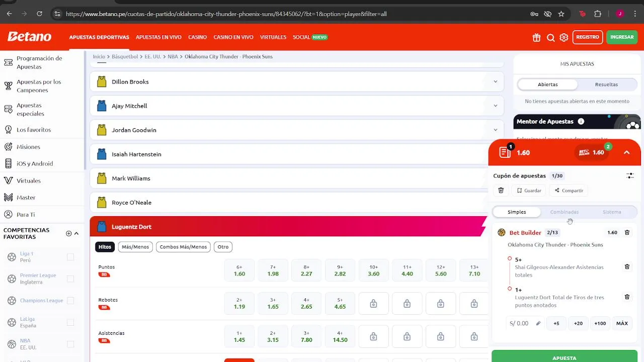
Task: Tick the Premier League Inglaterra checkbox
Action: click(70, 279)
